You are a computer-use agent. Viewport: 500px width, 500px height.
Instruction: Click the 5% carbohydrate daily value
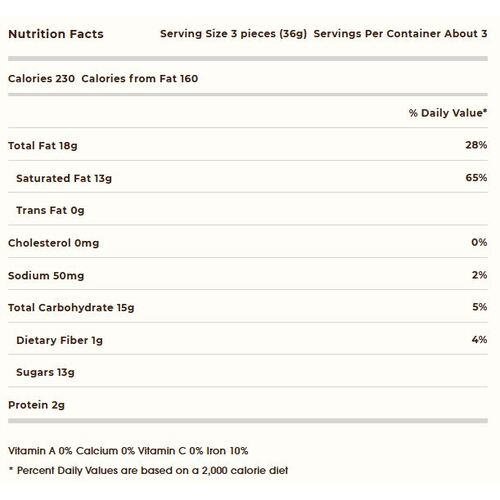pos(480,307)
